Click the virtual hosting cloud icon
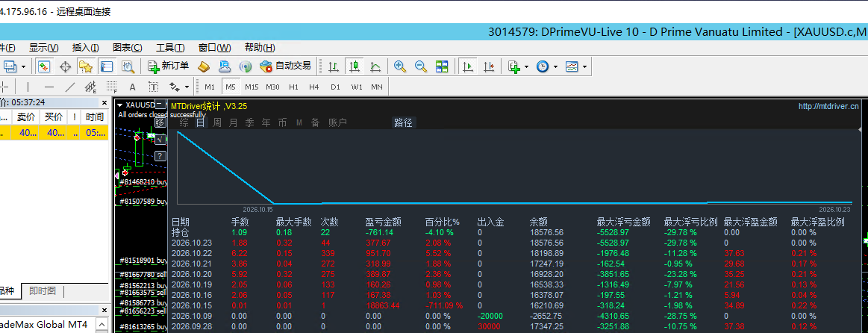 pos(224,66)
